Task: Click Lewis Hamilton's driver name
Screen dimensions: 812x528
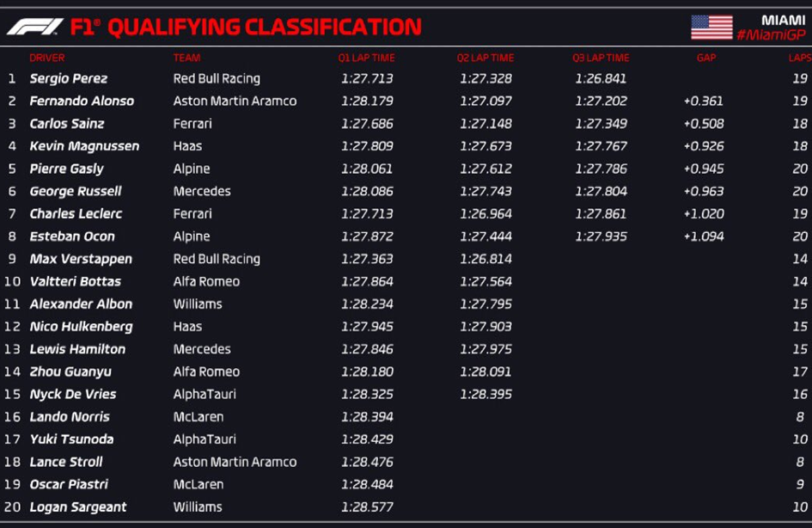Action: point(77,349)
